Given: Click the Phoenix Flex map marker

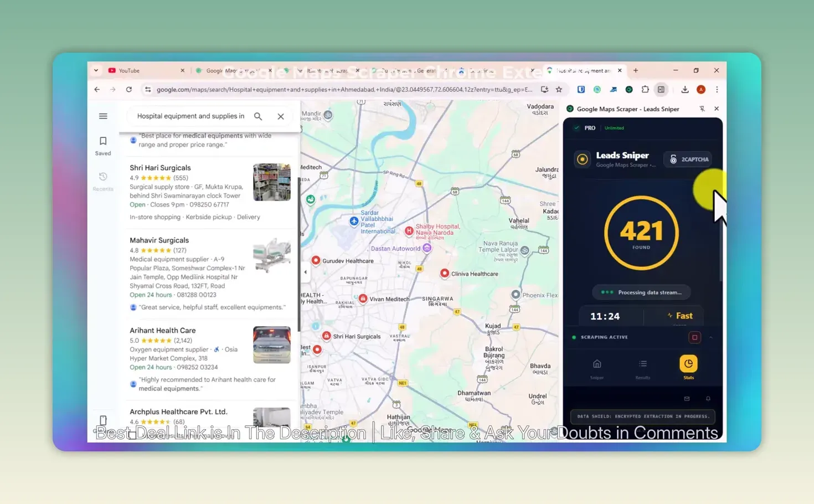Looking at the screenshot, I should [516, 295].
